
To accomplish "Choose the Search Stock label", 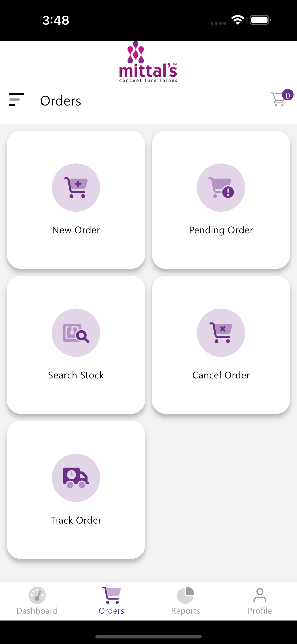I will (x=76, y=375).
